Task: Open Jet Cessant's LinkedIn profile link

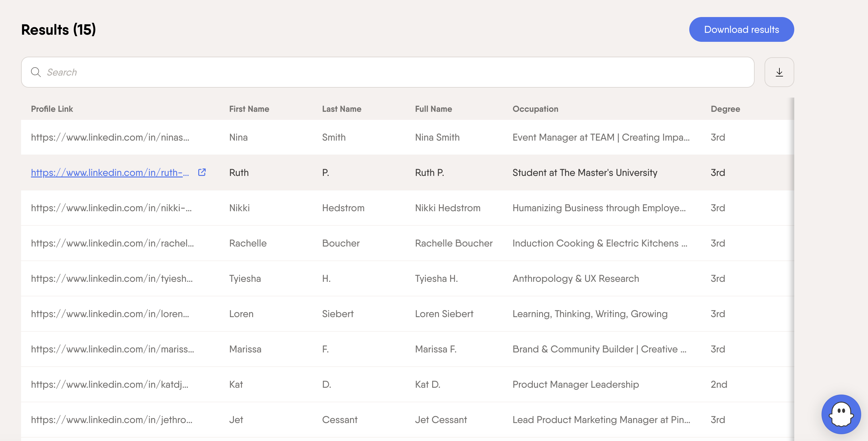Action: pyautogui.click(x=112, y=420)
